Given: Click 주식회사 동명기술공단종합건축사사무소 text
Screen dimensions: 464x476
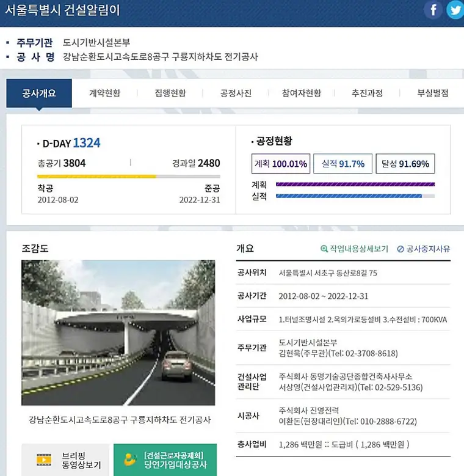Looking at the screenshot, I should 346,377.
